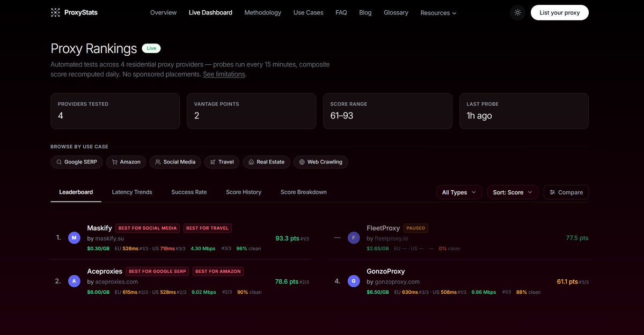The height and width of the screenshot is (335, 644).
Task: Click the List your proxy button
Action: pyautogui.click(x=560, y=12)
